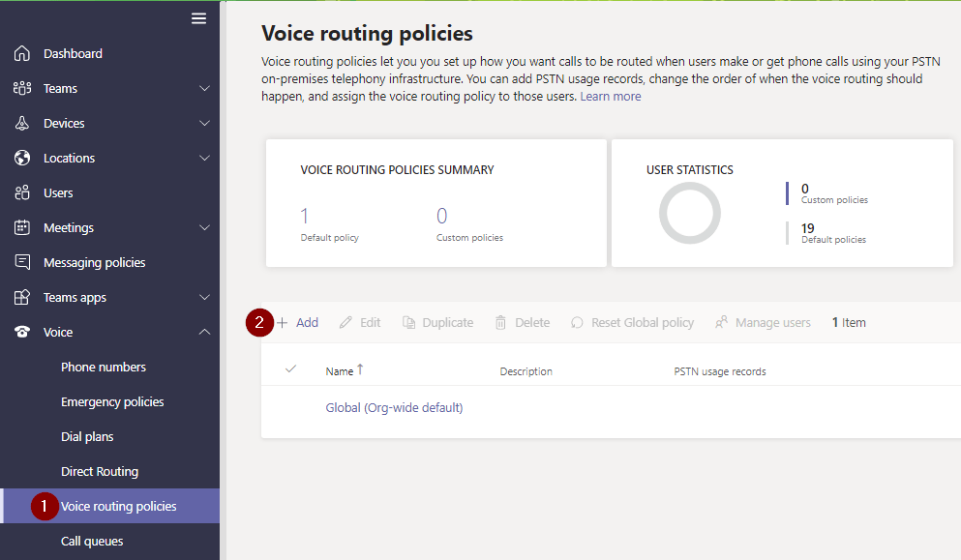Open Direct Routing in Voice menu

click(100, 471)
